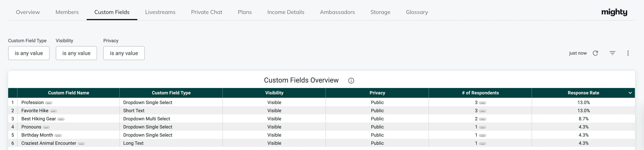Click the refresh dashboard icon
The width and height of the screenshot is (644, 150).
coord(595,53)
